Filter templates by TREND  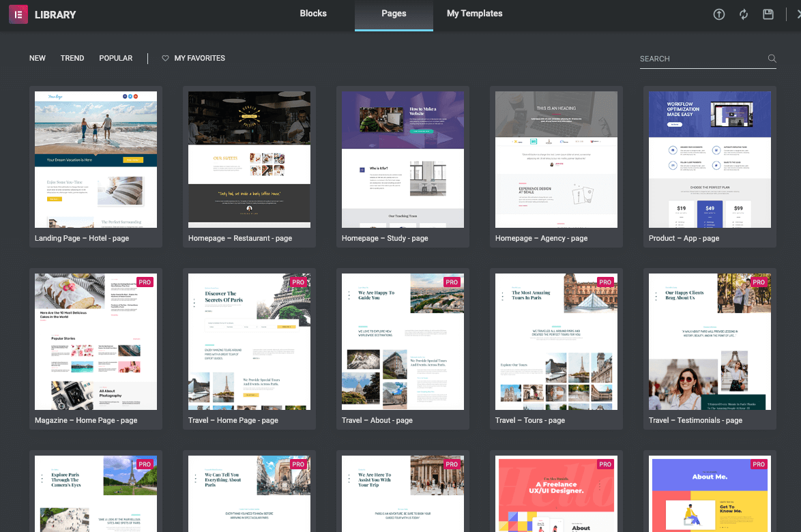coord(72,59)
